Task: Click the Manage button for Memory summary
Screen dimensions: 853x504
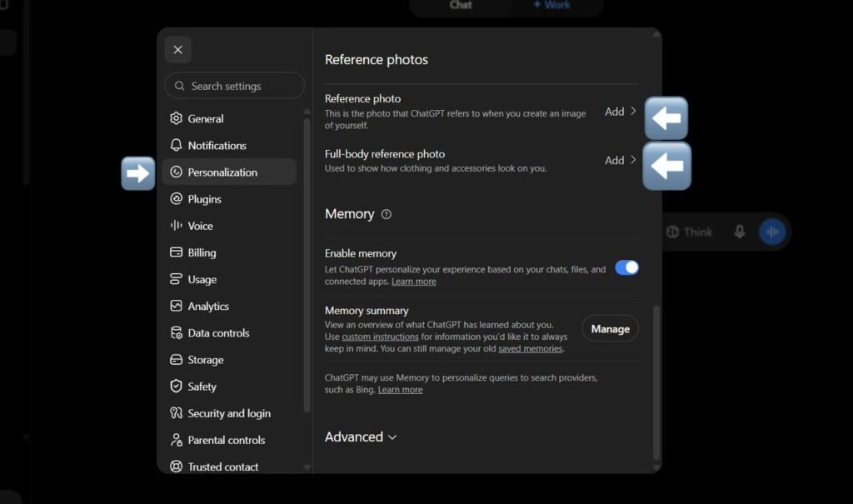Action: (x=610, y=329)
